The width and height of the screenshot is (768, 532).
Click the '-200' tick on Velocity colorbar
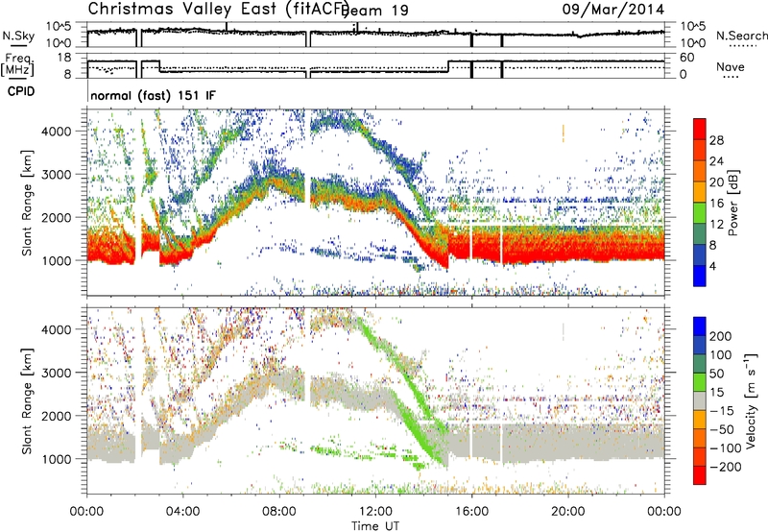726,467
